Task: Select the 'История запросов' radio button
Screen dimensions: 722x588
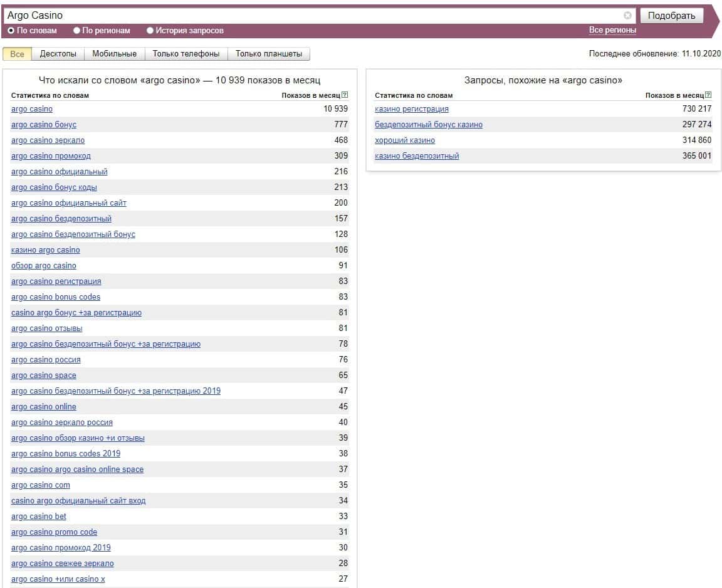Action: pos(150,30)
